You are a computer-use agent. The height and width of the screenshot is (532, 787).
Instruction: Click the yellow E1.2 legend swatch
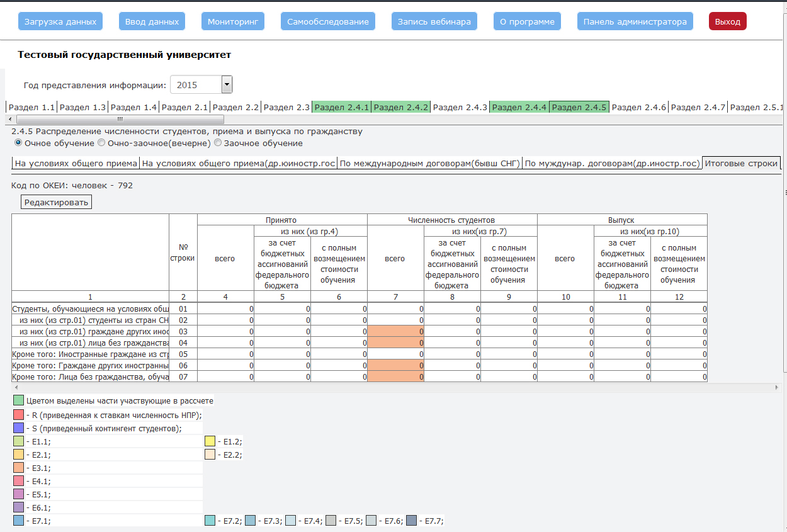[x=210, y=441]
